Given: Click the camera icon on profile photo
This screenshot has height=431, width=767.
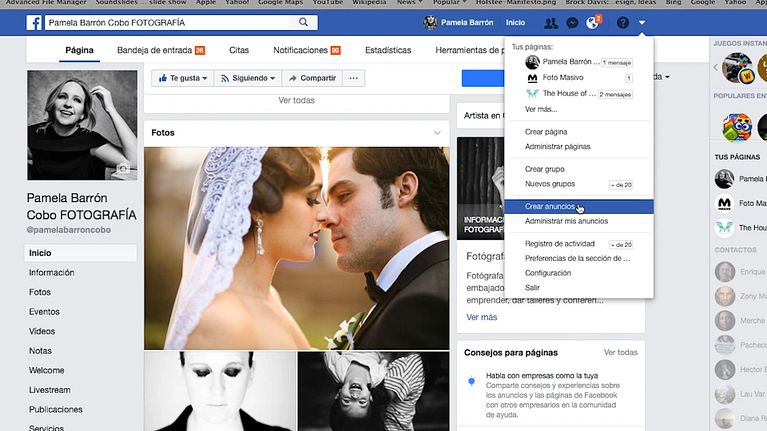Looking at the screenshot, I should 123,169.
